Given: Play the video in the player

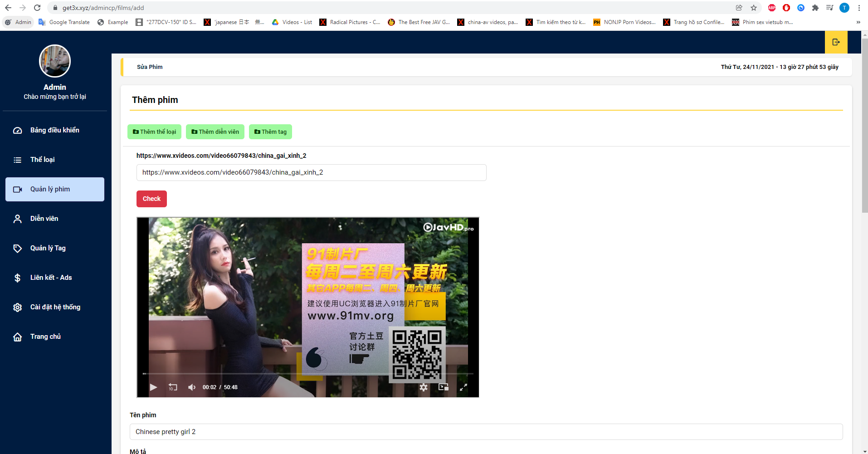Looking at the screenshot, I should tap(153, 387).
